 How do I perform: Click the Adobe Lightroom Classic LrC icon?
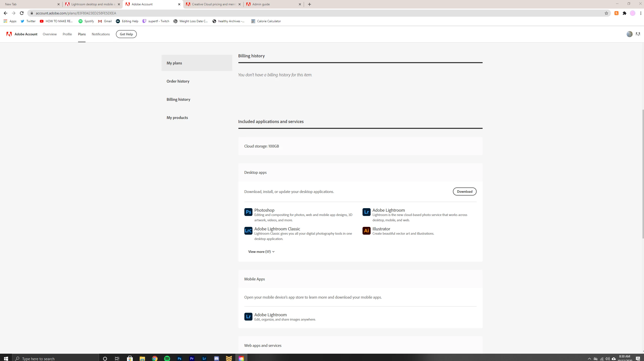tap(248, 231)
